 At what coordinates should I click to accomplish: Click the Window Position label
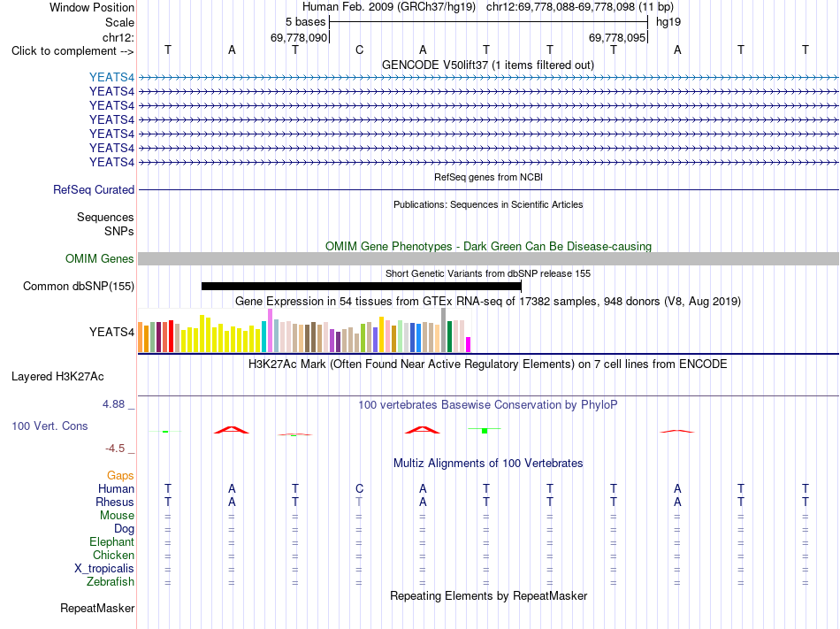[x=92, y=7]
